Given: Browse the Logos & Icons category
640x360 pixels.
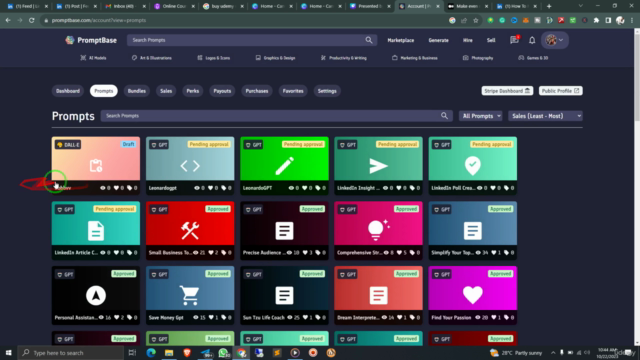Looking at the screenshot, I should (x=214, y=58).
